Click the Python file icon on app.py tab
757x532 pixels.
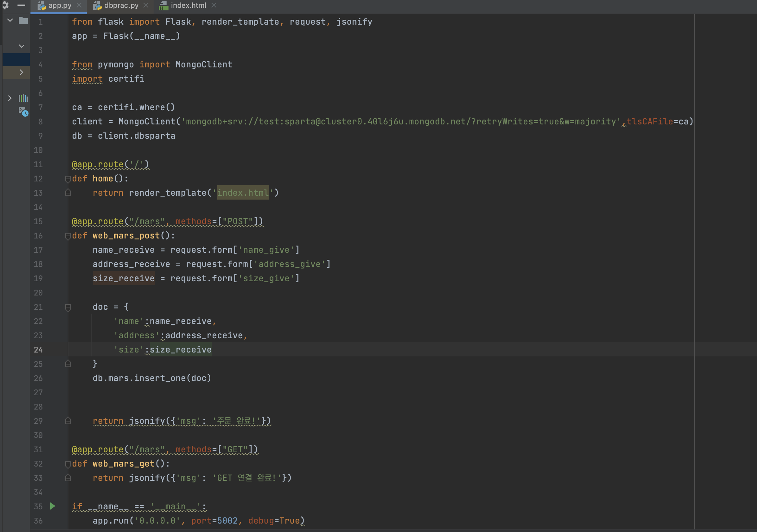pos(41,6)
